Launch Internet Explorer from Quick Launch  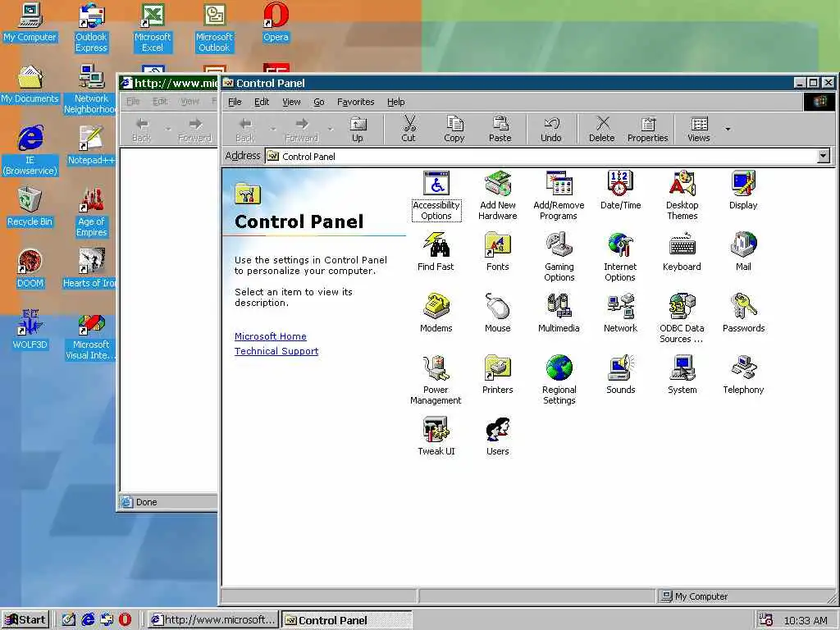click(88, 620)
